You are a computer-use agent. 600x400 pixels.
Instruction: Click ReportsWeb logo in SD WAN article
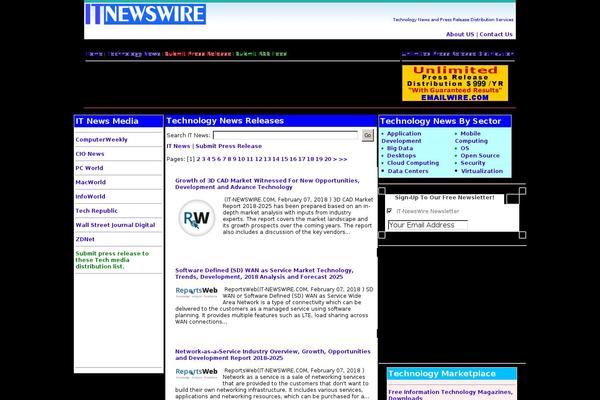(x=197, y=292)
